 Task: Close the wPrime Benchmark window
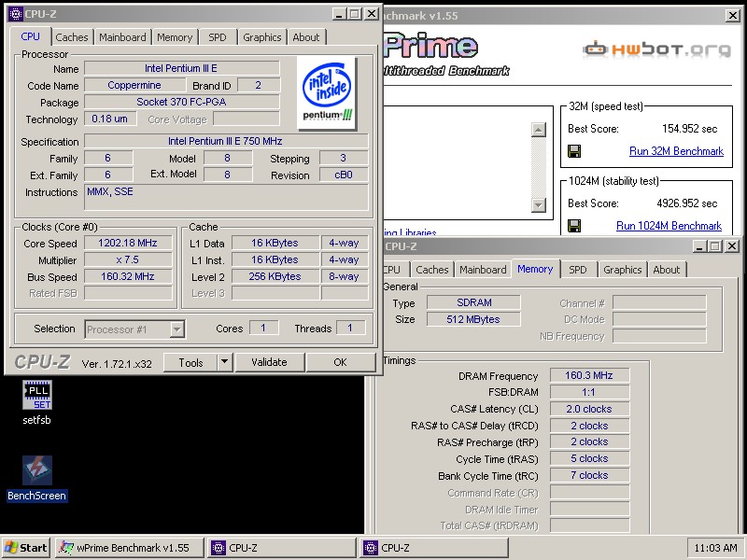tap(733, 16)
